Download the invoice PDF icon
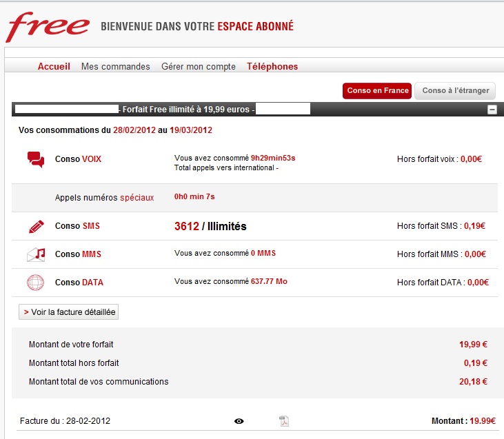504x439 pixels. pos(284,421)
